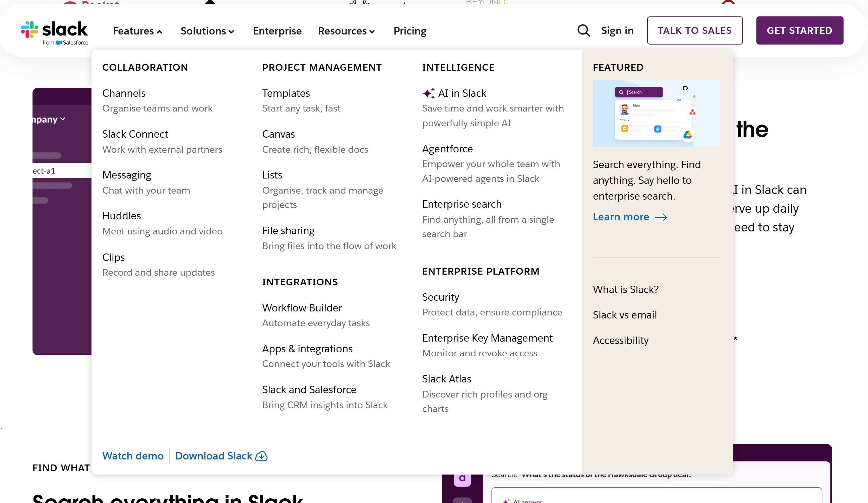Select Apps & integrations

307,349
